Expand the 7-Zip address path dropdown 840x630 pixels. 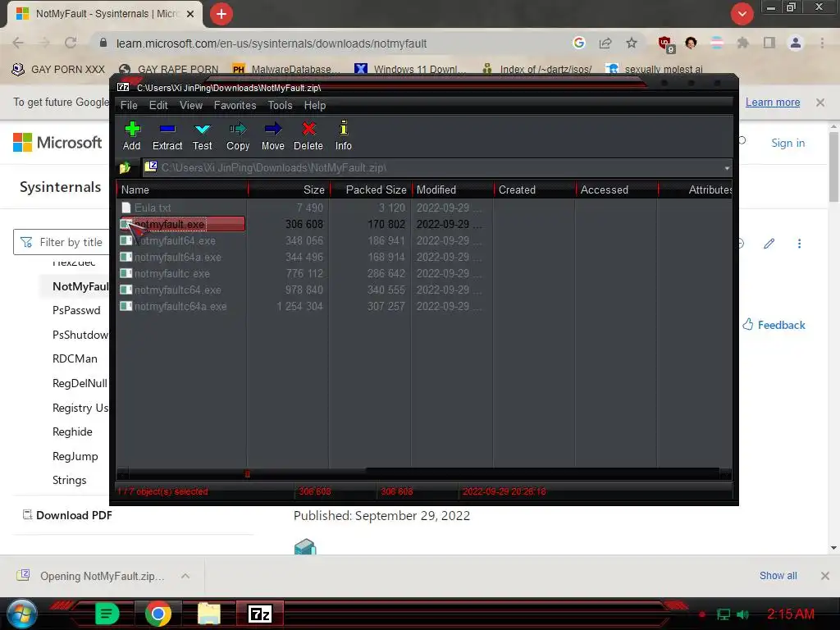[727, 168]
